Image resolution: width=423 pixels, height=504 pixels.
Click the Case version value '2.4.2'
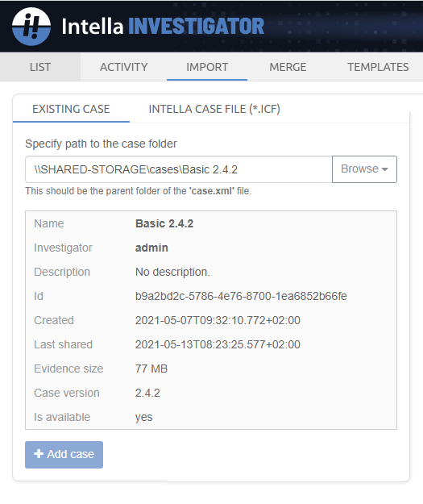(x=147, y=393)
